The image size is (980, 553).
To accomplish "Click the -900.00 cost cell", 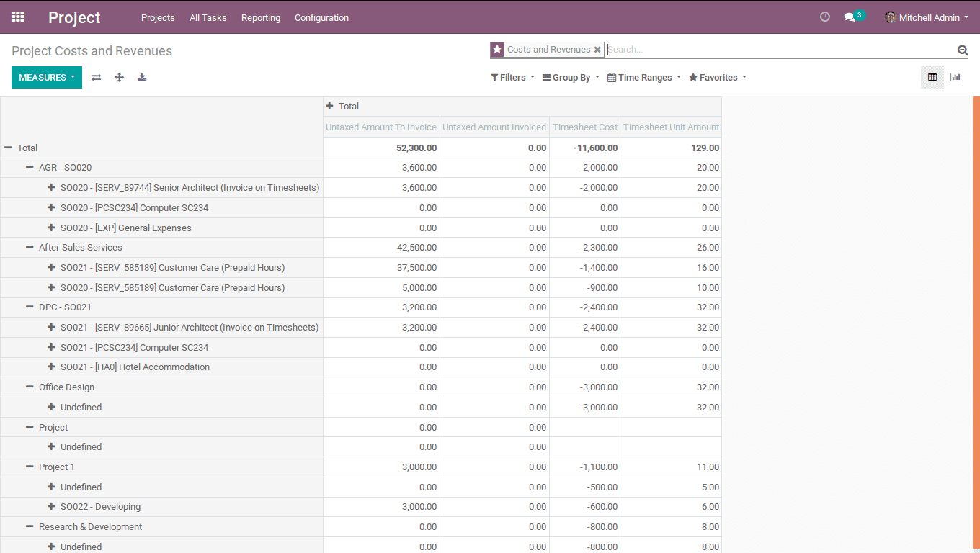I will pyautogui.click(x=585, y=288).
